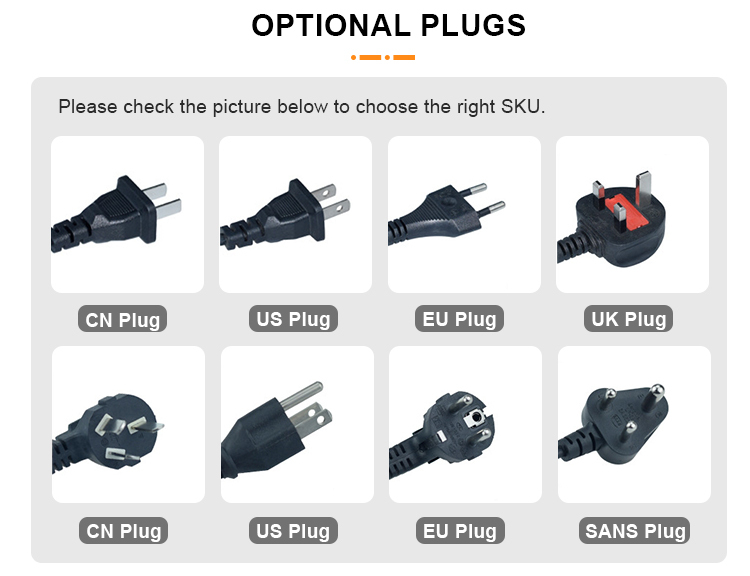
Task: Click the top-row US Plug label
Action: tap(293, 319)
